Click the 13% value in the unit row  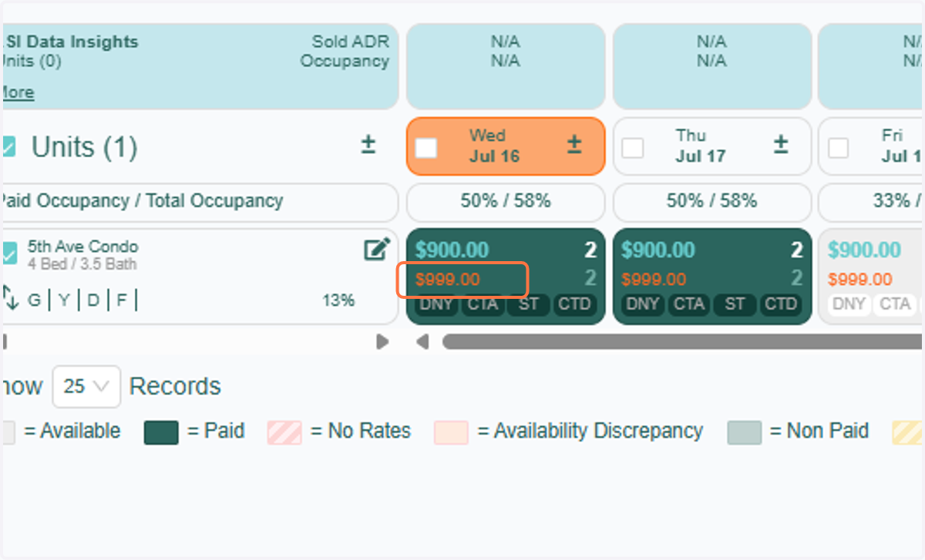click(x=338, y=300)
